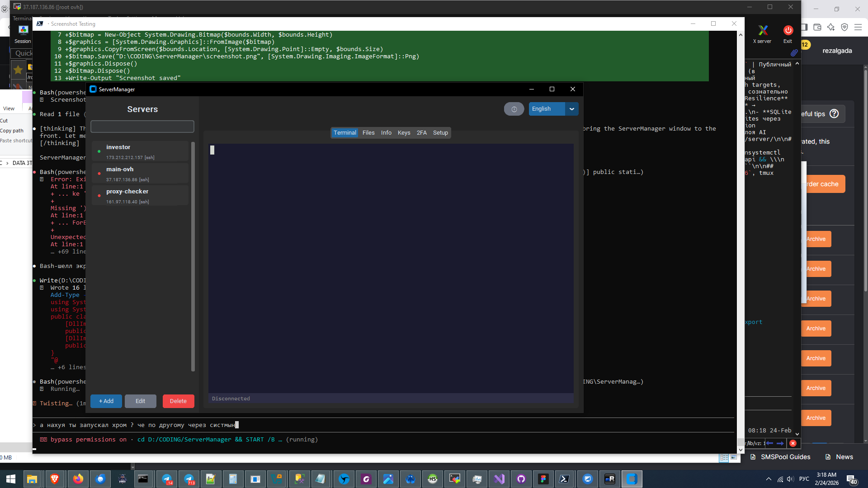Open GitHub Desktop from the taskbar

pyautogui.click(x=521, y=479)
